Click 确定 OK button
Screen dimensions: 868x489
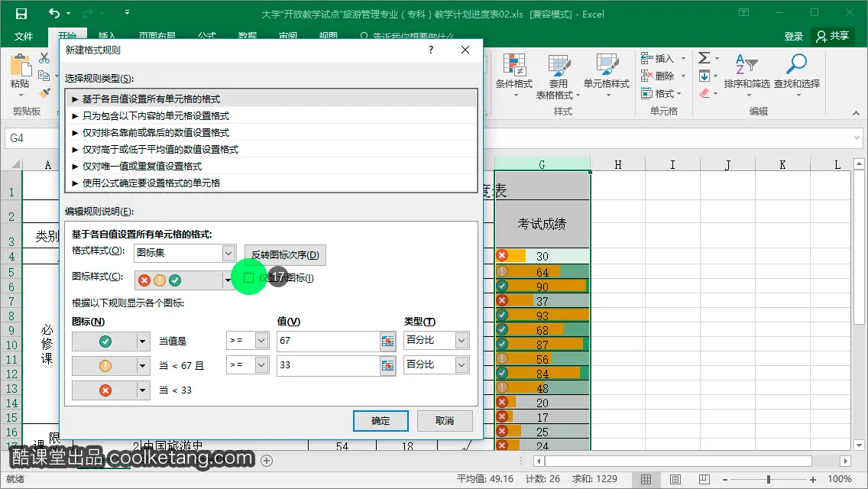pyautogui.click(x=381, y=421)
